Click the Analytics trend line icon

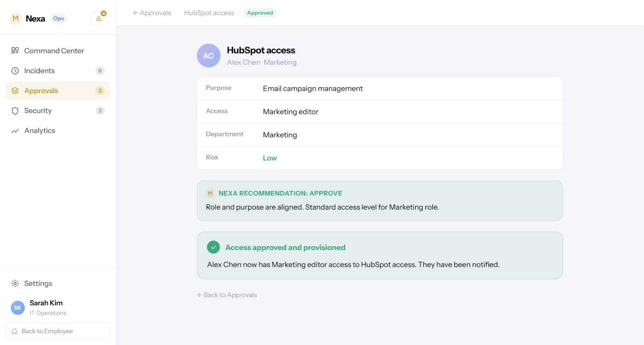(15, 131)
